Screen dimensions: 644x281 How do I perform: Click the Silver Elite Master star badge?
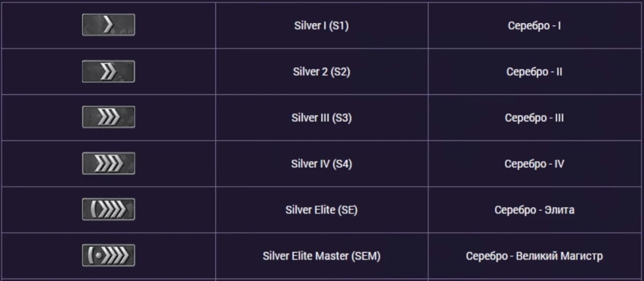108,255
